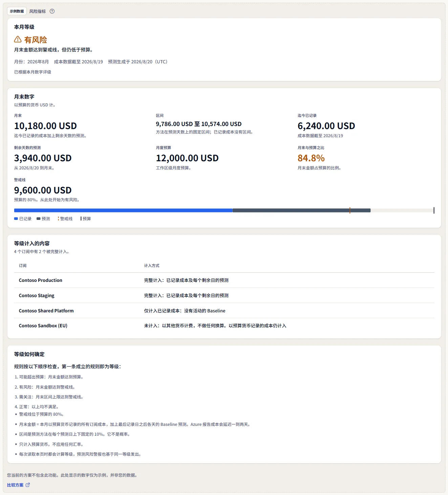Click the dark forecast segment of the budget bar
The image size is (448, 495).
click(301, 210)
